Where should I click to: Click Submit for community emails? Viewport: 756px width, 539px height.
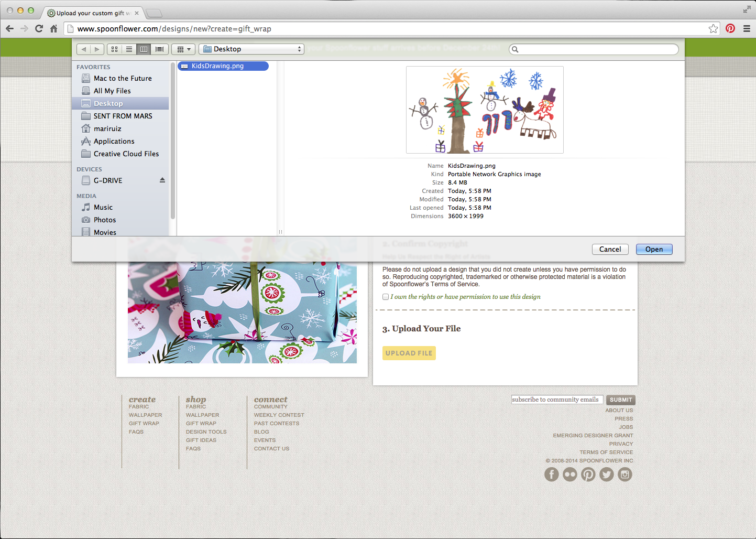(x=621, y=400)
